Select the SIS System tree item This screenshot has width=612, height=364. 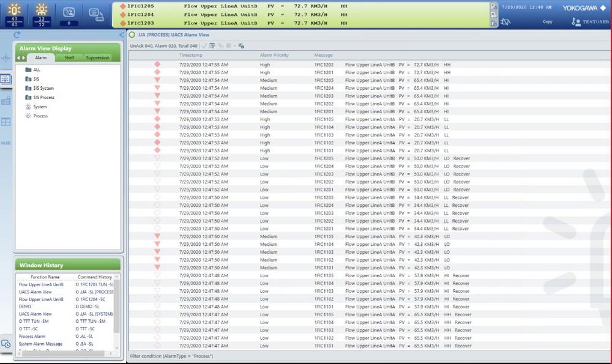43,88
